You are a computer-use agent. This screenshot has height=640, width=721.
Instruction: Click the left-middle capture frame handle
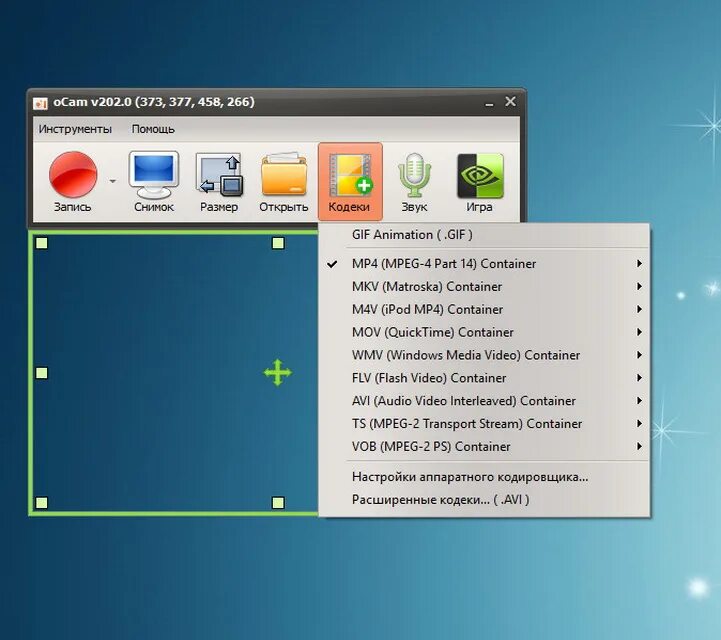[x=42, y=373]
